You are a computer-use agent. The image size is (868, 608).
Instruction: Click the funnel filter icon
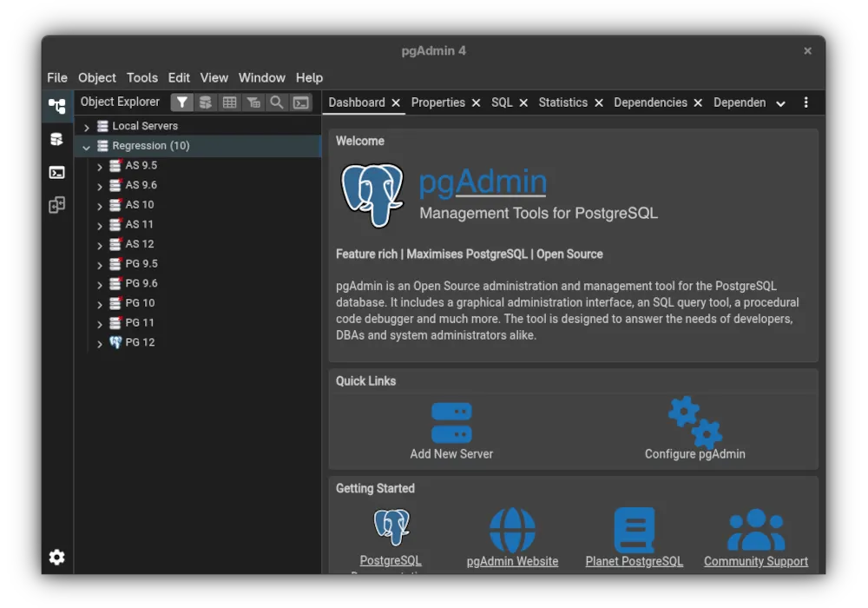pyautogui.click(x=181, y=102)
